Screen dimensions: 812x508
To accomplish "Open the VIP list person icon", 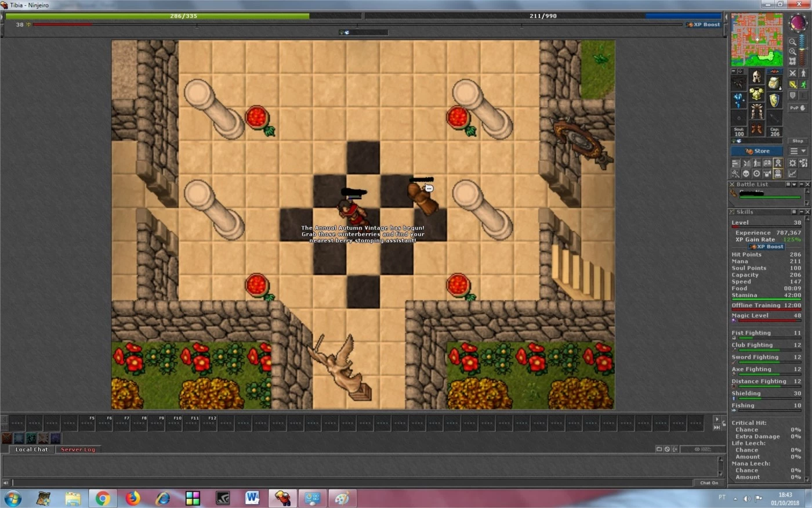I will 757,163.
